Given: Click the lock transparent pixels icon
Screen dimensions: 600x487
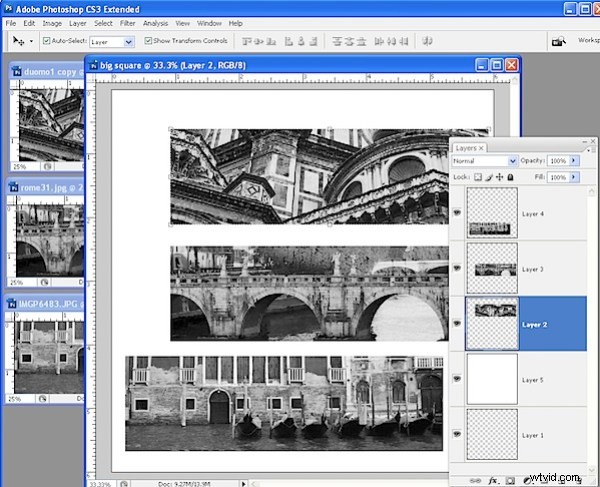Looking at the screenshot, I should [x=478, y=177].
